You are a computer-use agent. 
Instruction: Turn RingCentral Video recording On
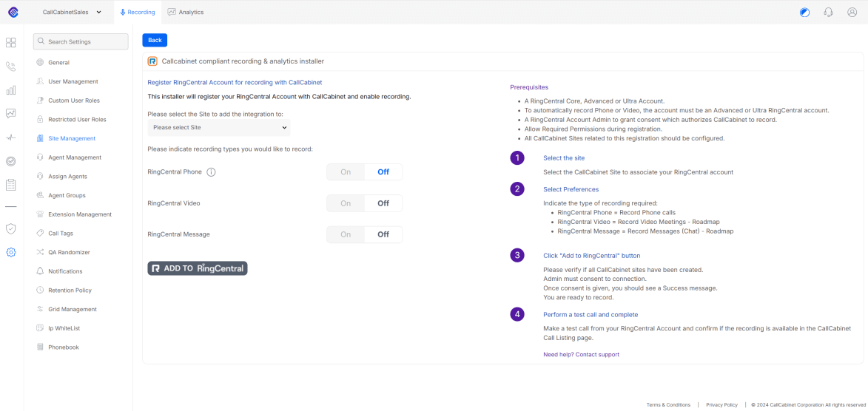[346, 203]
